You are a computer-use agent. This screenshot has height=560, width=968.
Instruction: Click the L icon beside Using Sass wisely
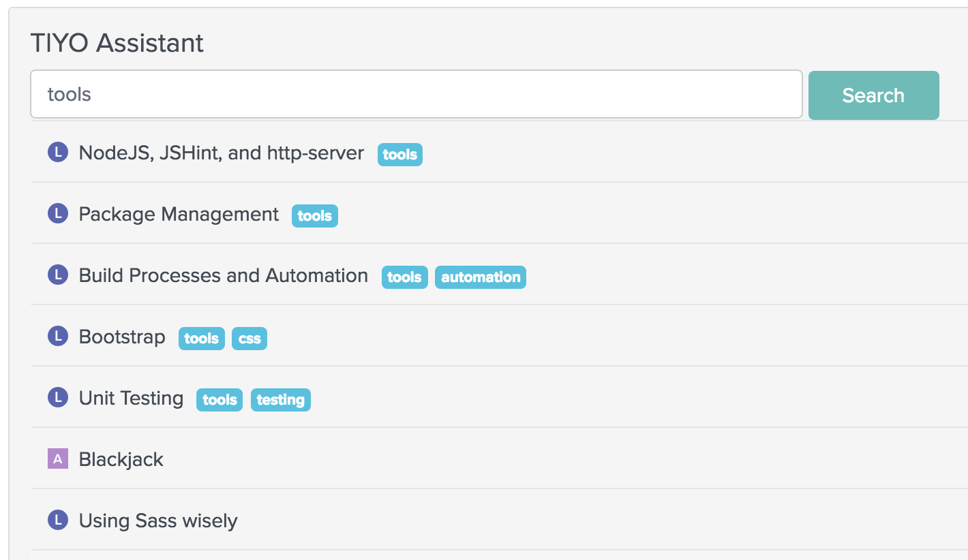(x=58, y=520)
